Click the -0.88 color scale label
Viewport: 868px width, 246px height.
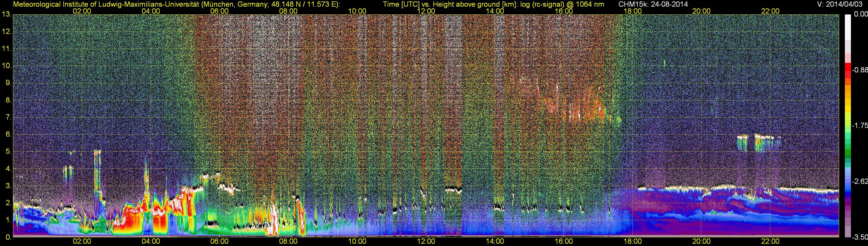pos(860,70)
